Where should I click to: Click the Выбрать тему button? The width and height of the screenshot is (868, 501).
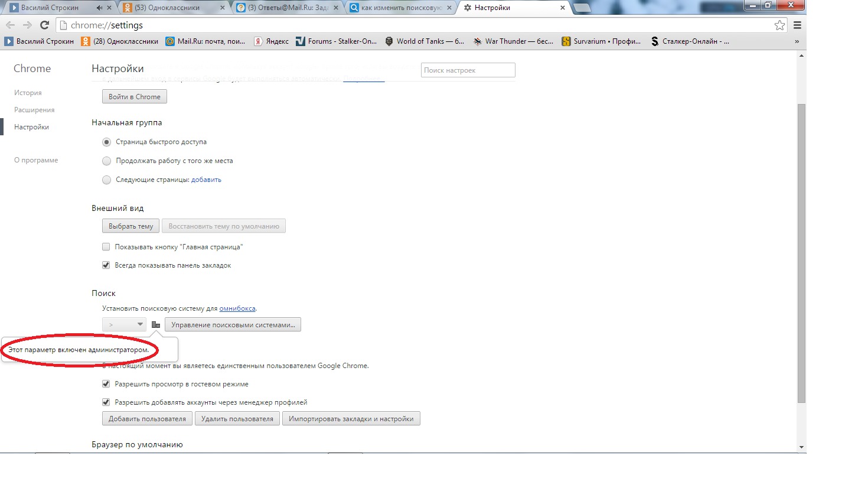pyautogui.click(x=130, y=226)
